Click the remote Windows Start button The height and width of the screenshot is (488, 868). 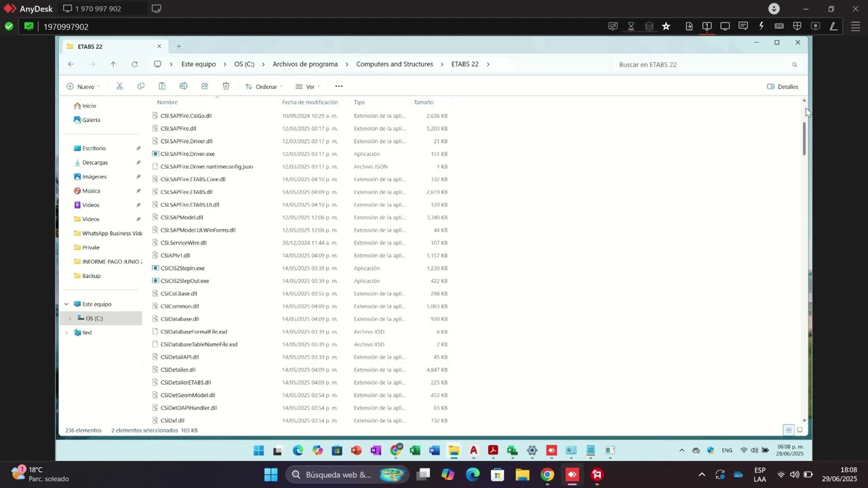(x=258, y=450)
